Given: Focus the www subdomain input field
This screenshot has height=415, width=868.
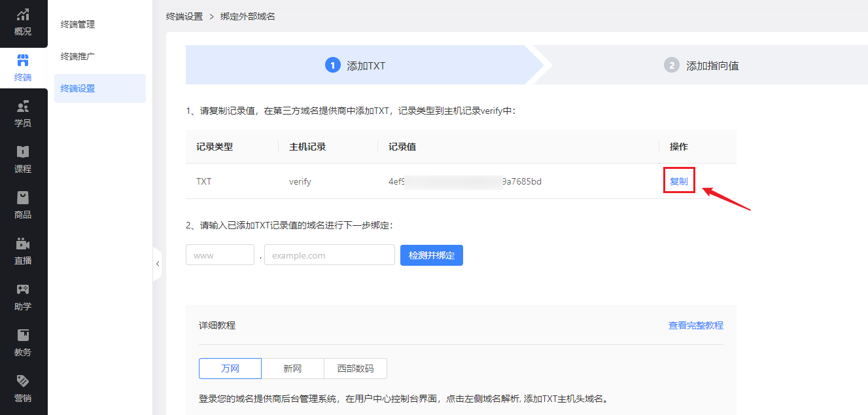Looking at the screenshot, I should (x=220, y=255).
